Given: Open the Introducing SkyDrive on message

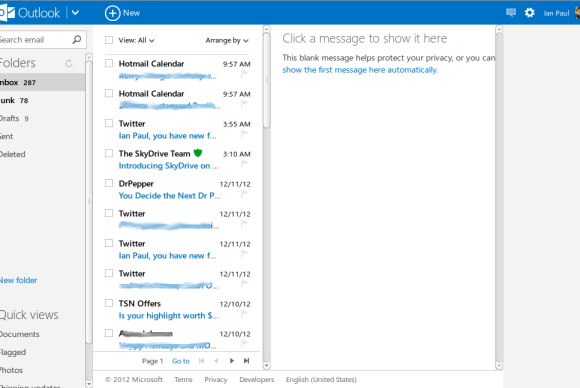Looking at the screenshot, I should [168, 166].
